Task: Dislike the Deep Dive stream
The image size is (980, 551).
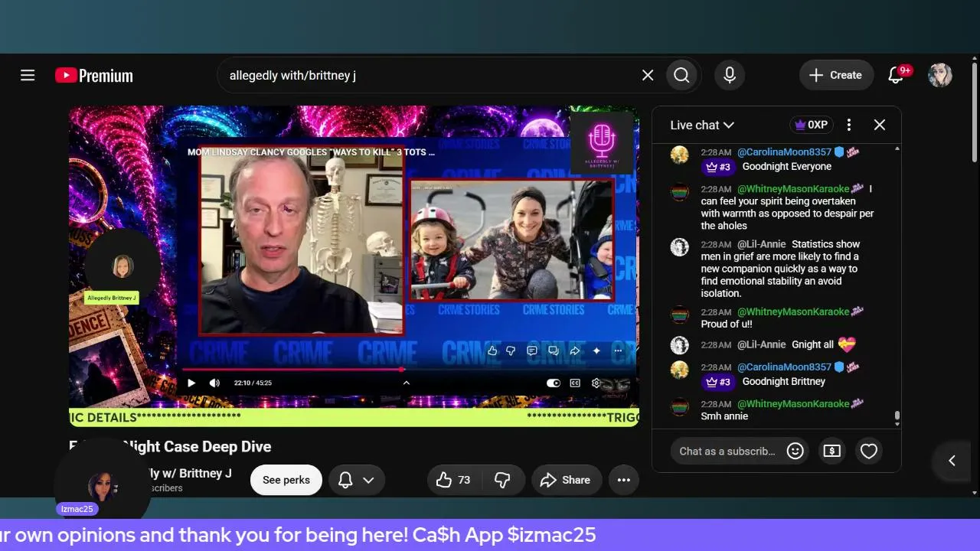Action: coord(502,480)
